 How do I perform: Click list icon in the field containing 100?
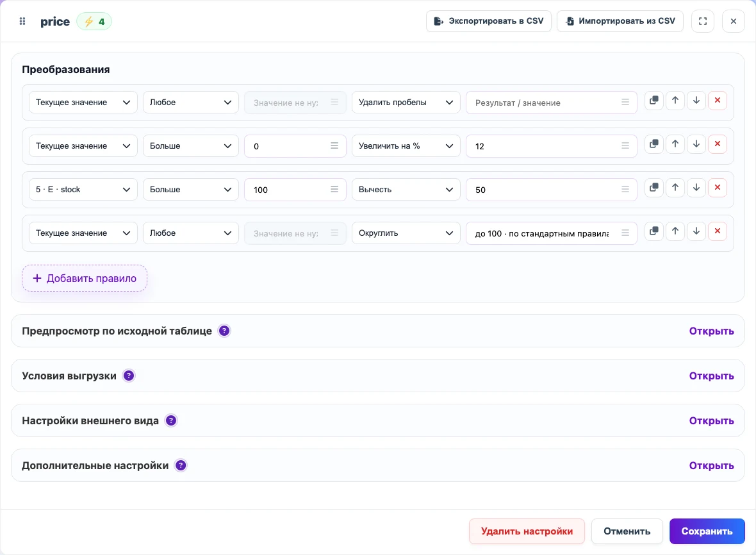334,190
